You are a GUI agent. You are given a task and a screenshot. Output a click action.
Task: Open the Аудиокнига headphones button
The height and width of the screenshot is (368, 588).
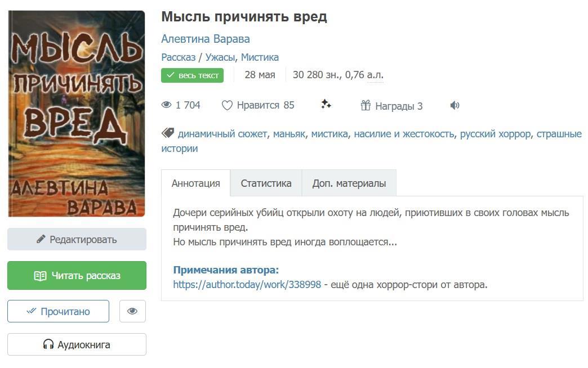click(x=77, y=344)
